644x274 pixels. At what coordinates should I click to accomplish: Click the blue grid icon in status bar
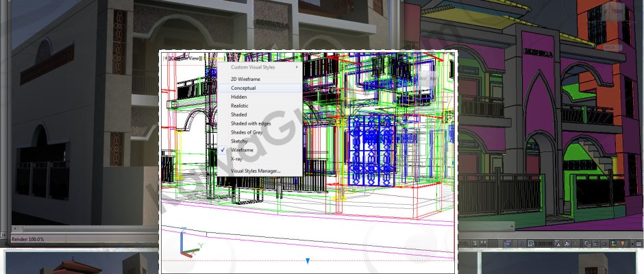coord(508,244)
